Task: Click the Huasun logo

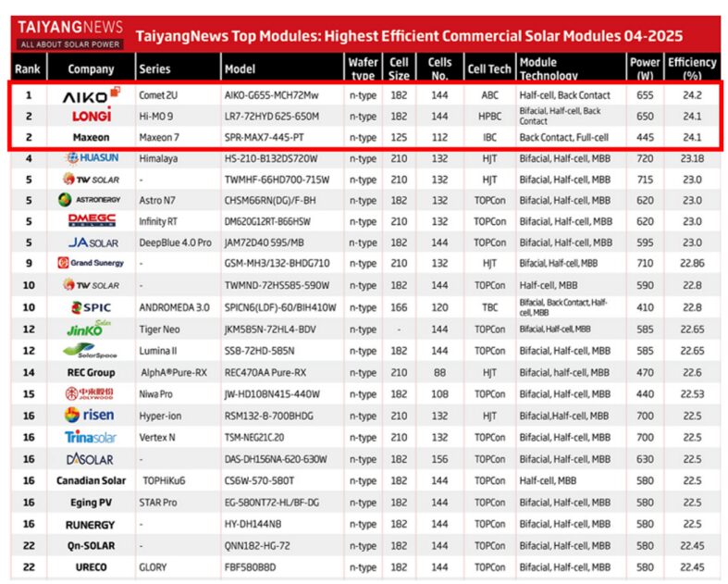Action: (x=91, y=158)
